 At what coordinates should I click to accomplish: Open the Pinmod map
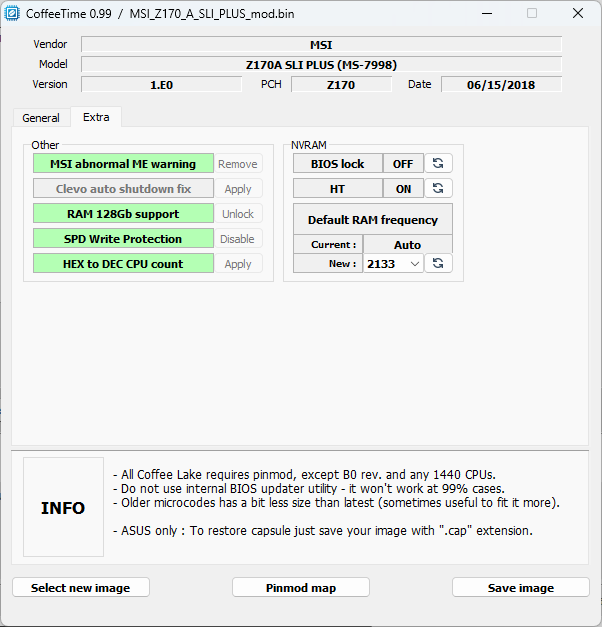click(x=301, y=587)
